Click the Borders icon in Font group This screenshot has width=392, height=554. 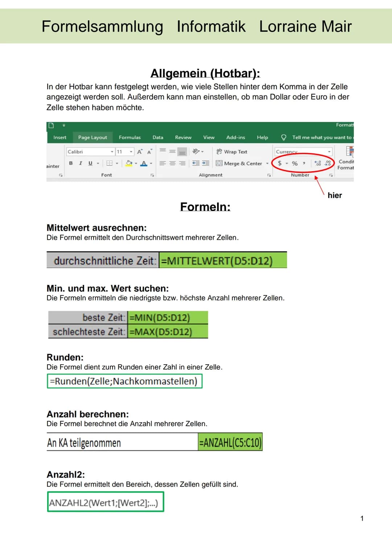click(109, 163)
